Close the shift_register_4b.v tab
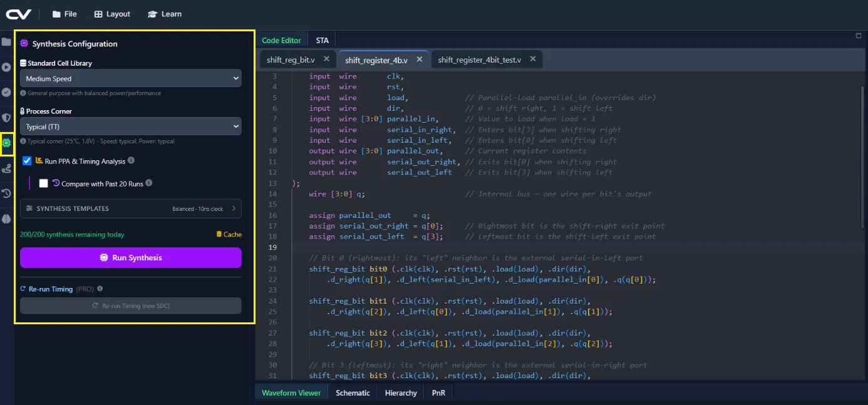868x405 pixels. click(420, 59)
